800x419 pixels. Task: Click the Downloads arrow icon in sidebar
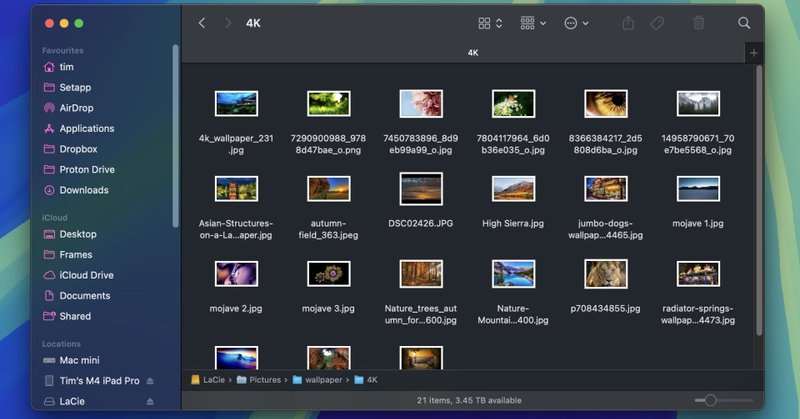click(49, 190)
